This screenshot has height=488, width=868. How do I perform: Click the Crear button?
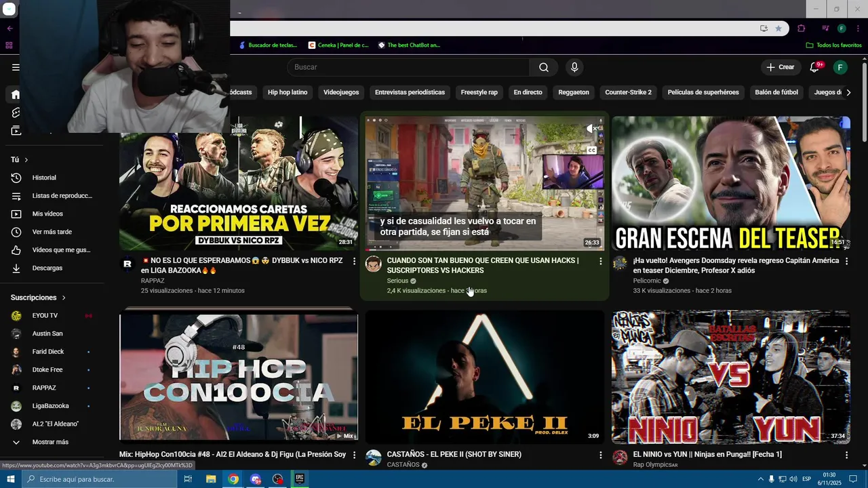(x=781, y=67)
